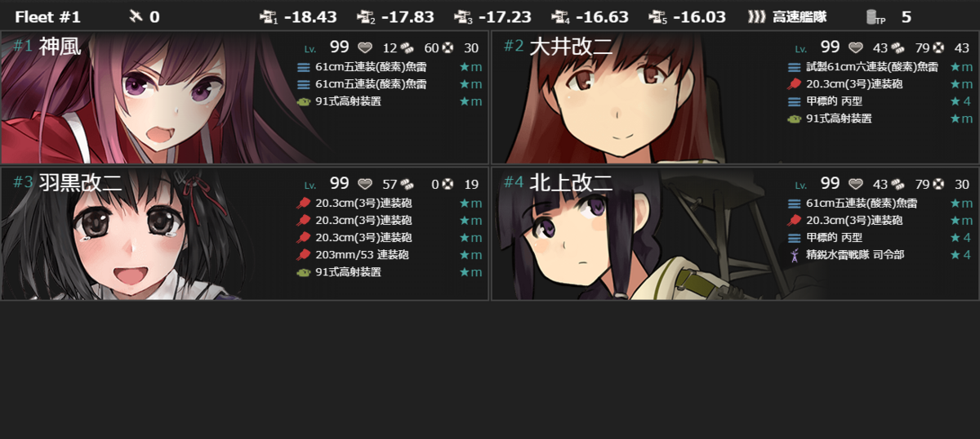Click the LoS formula 5 icon
Screen dimensions: 980x439
(x=658, y=17)
